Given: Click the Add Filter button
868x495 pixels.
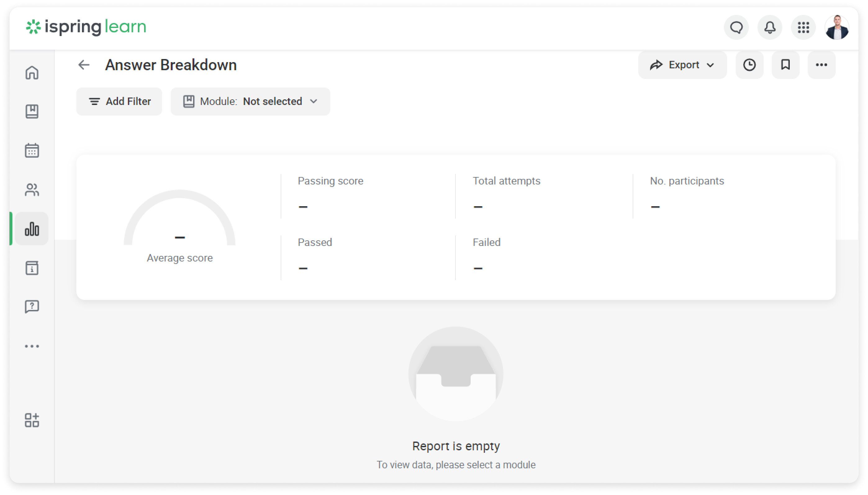Looking at the screenshot, I should (119, 101).
